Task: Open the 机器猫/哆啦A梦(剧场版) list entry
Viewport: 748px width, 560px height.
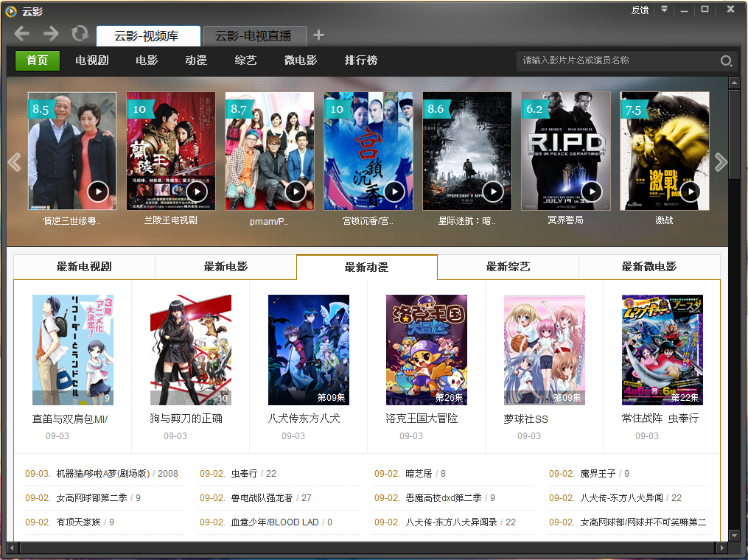Action: (102, 474)
